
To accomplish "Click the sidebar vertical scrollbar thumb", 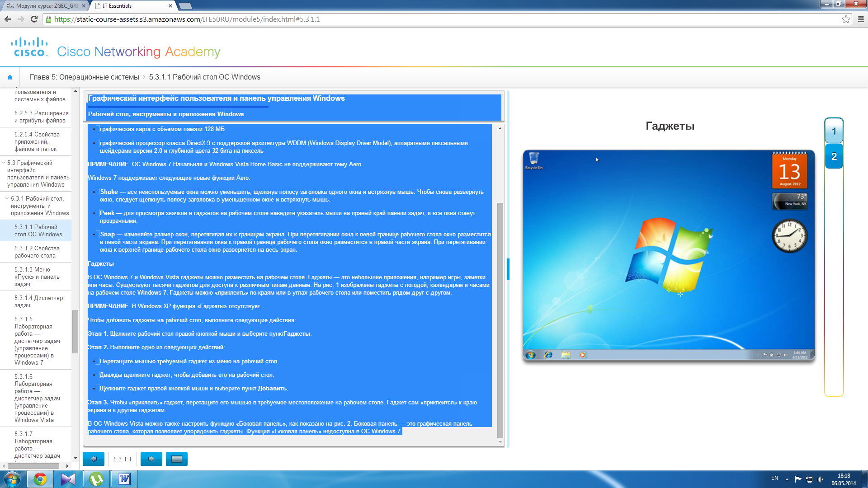I will pyautogui.click(x=75, y=332).
